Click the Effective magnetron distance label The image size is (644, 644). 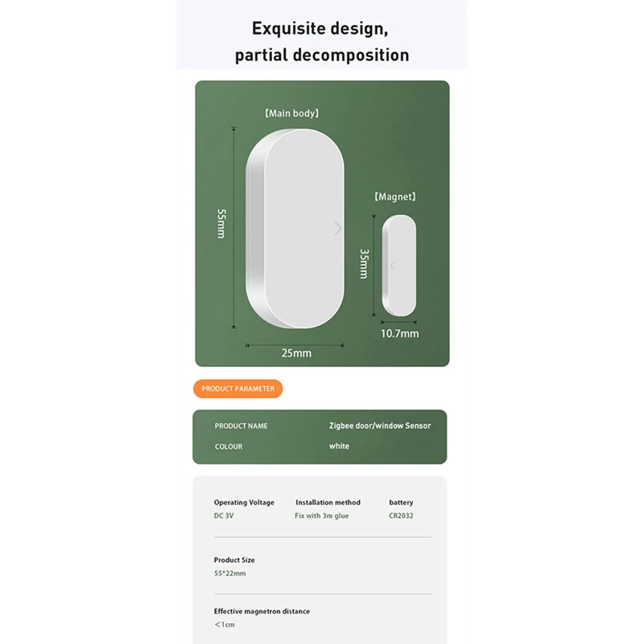click(x=262, y=612)
